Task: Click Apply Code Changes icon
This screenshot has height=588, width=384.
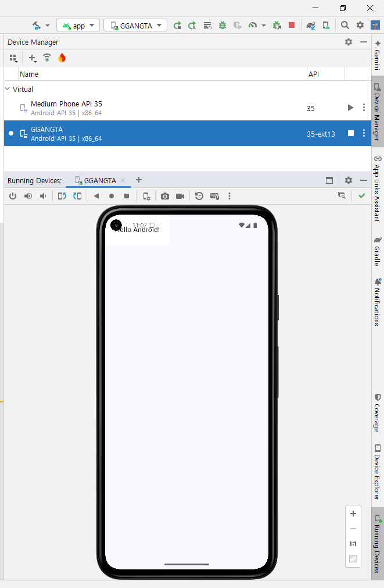Action: tap(207, 26)
